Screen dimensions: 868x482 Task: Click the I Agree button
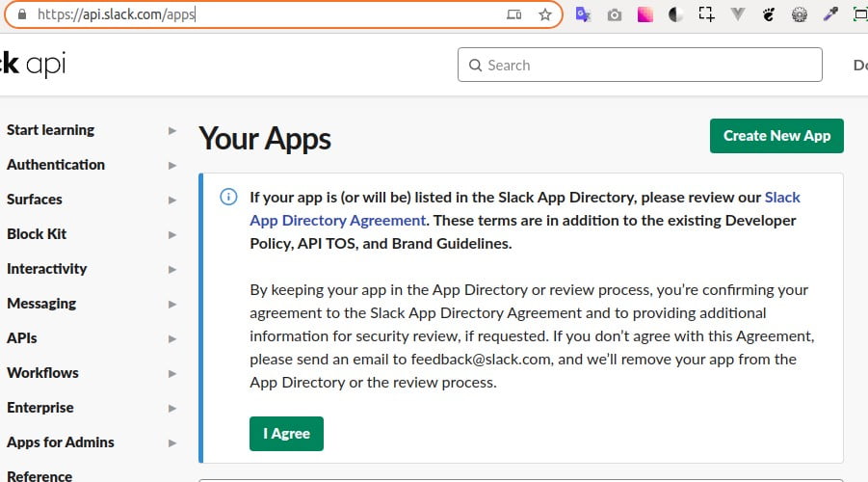click(x=286, y=434)
